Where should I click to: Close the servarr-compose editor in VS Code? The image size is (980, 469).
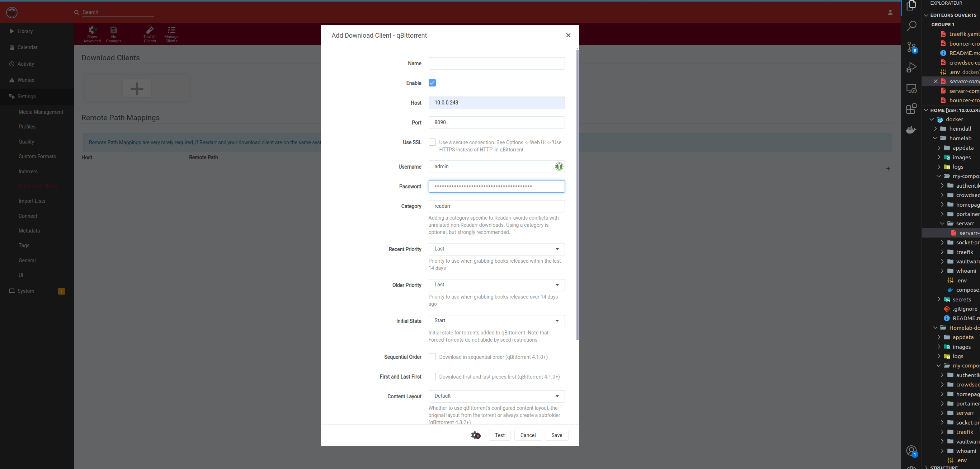click(936, 81)
